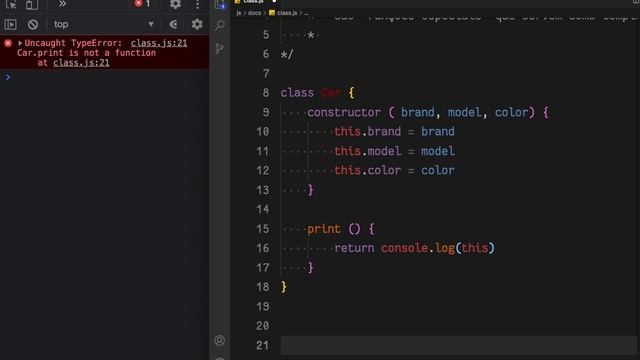Click 'this.brand = brand' on line 10
Image resolution: width=640 pixels, height=360 pixels.
pos(394,131)
